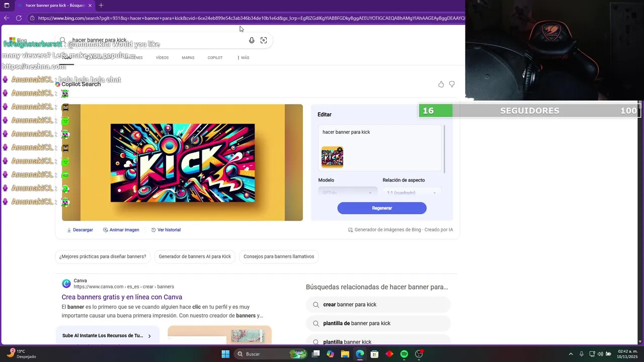Screen dimensions: 644x362
Task: Open the Windows Start menu
Action: 225,354
